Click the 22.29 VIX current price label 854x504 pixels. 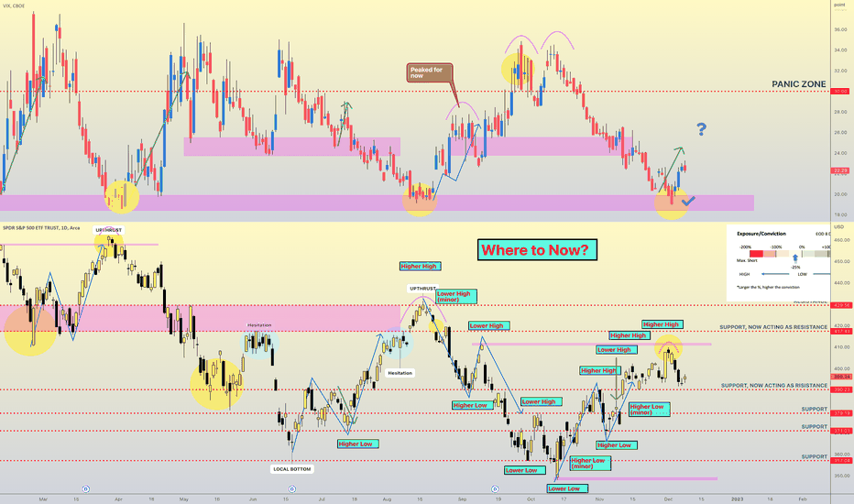(x=841, y=170)
